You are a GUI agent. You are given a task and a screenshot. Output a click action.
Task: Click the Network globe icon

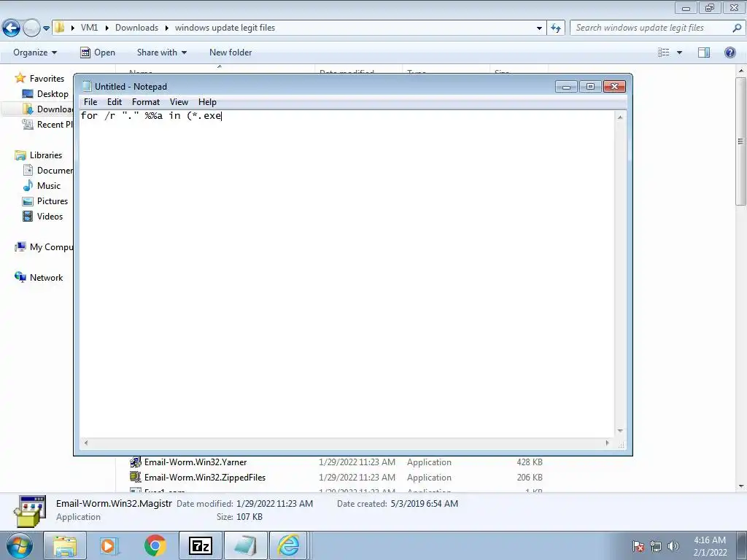coord(20,277)
